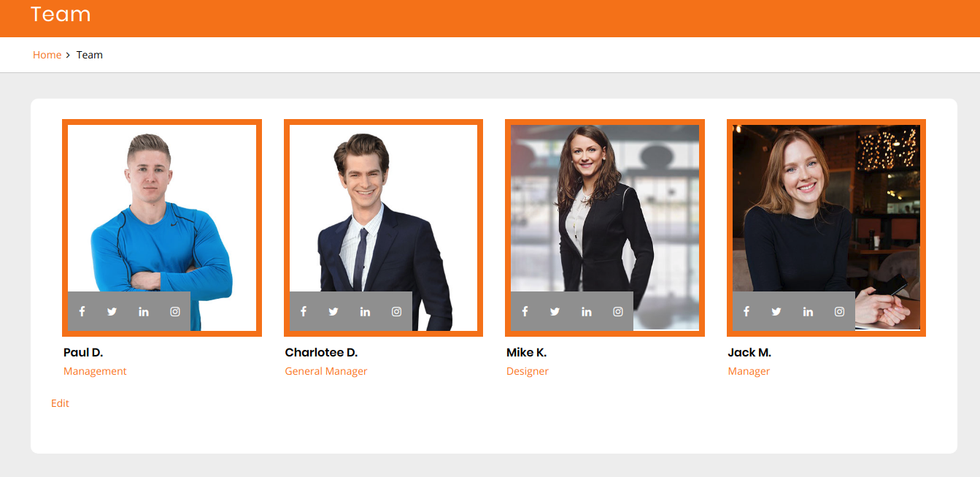Open Charlotee D.'s Twitter icon
980x477 pixels.
pos(333,311)
